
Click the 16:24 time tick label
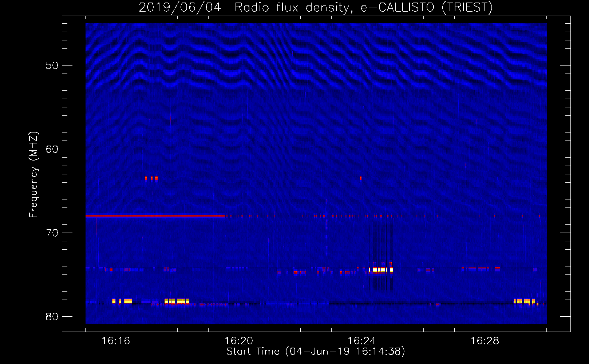362,341
